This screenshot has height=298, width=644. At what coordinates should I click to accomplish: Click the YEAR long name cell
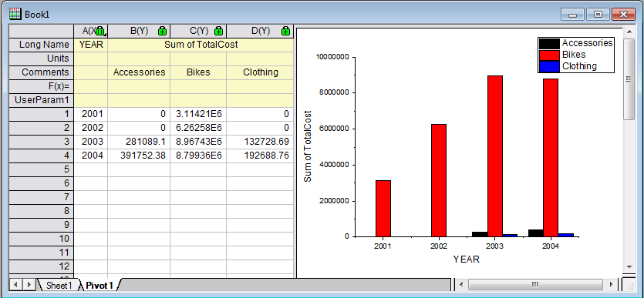tap(91, 45)
